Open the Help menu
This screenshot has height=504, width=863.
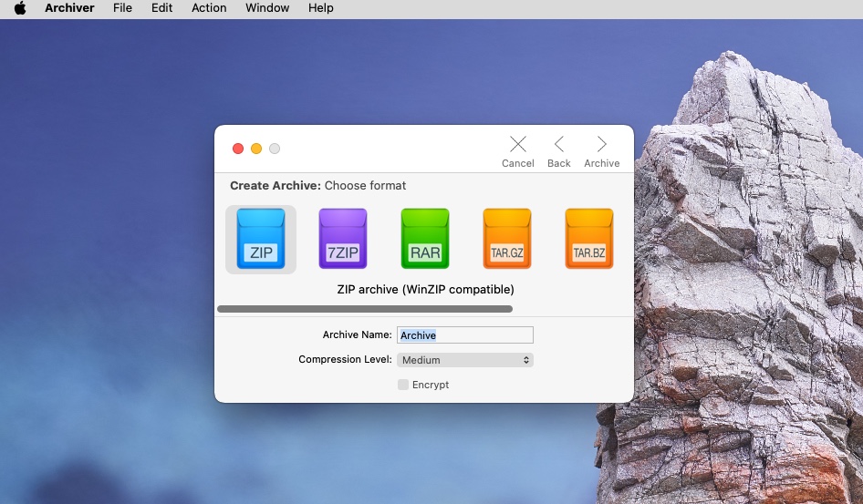[x=321, y=8]
